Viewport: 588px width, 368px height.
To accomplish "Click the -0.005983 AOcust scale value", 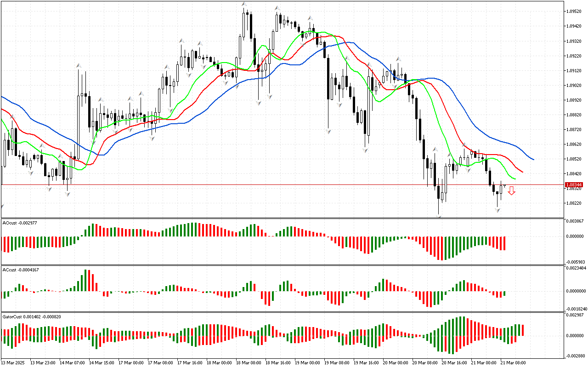I will (575, 262).
